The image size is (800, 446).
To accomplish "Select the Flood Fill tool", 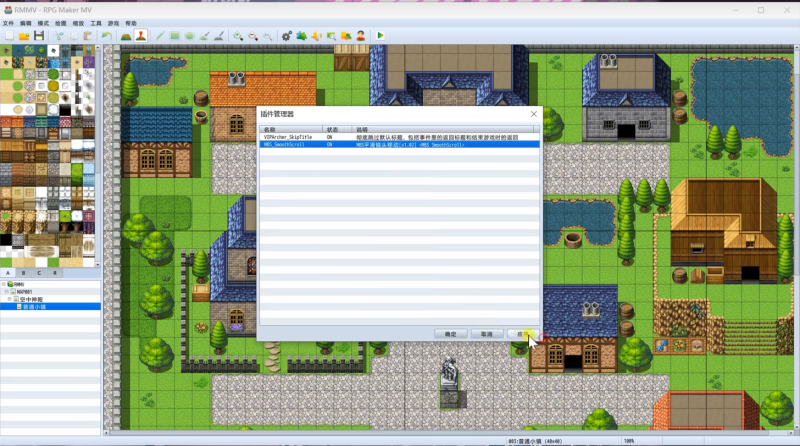I will click(204, 36).
